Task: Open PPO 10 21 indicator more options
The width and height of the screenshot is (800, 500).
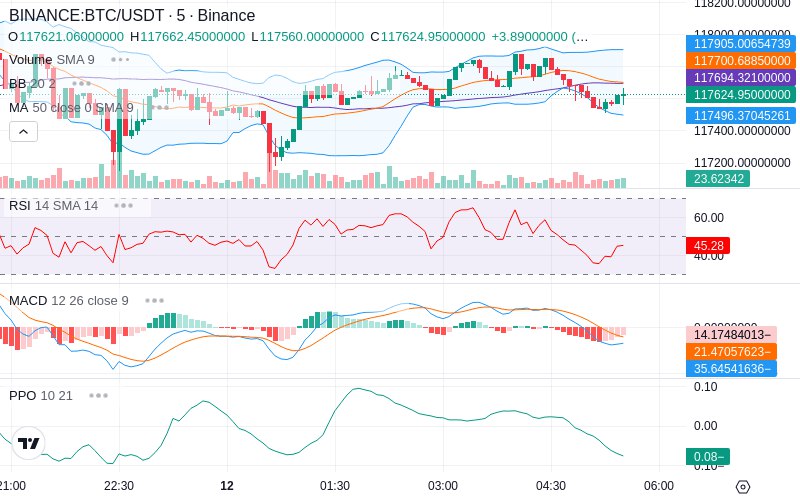Action: pyautogui.click(x=98, y=395)
